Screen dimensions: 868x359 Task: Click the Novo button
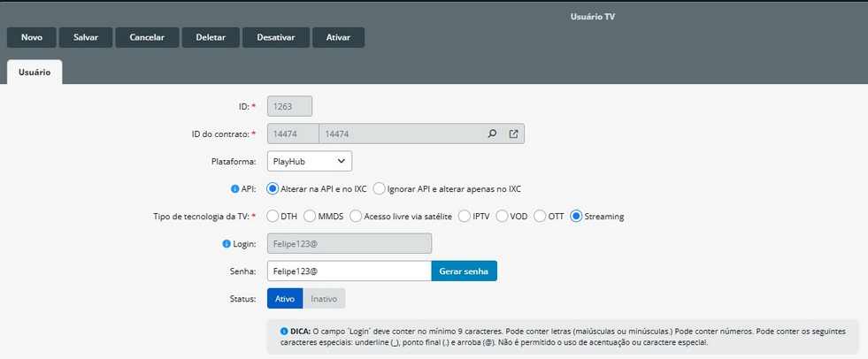coord(32,37)
